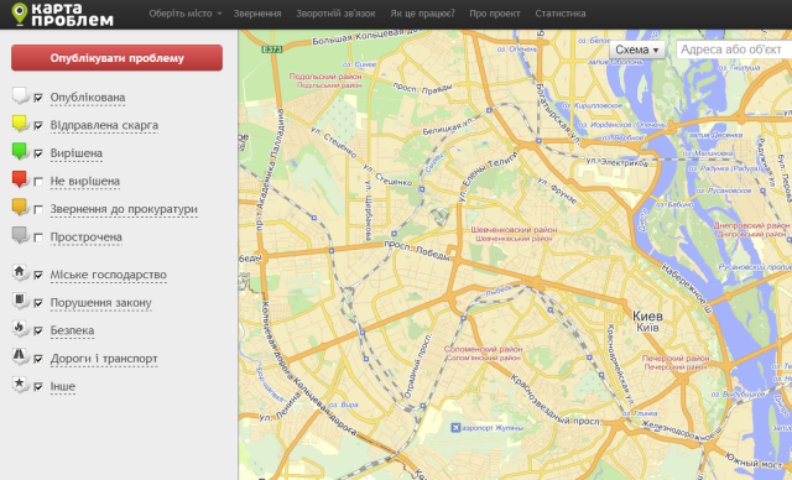Open the Схема map type dropdown

pyautogui.click(x=636, y=50)
